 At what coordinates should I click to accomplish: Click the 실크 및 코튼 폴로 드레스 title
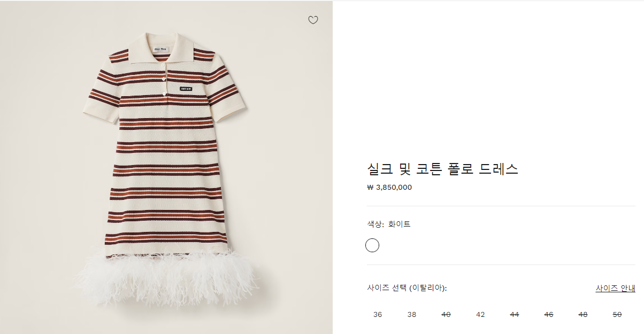click(x=442, y=169)
